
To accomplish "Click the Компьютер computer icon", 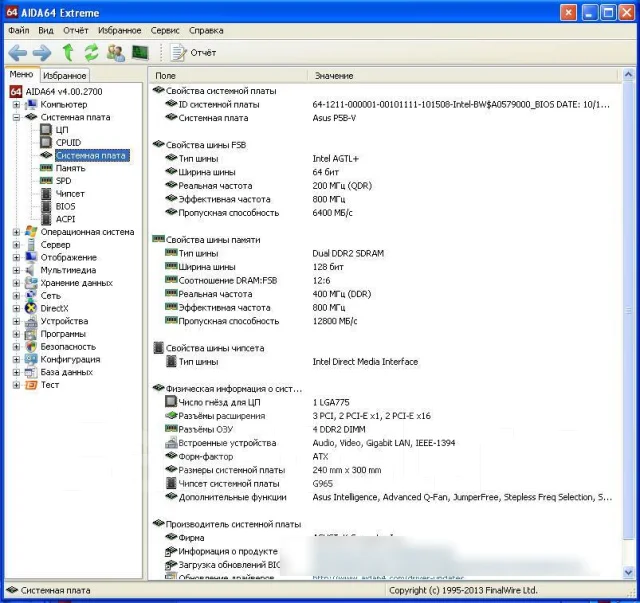I will click(31, 105).
